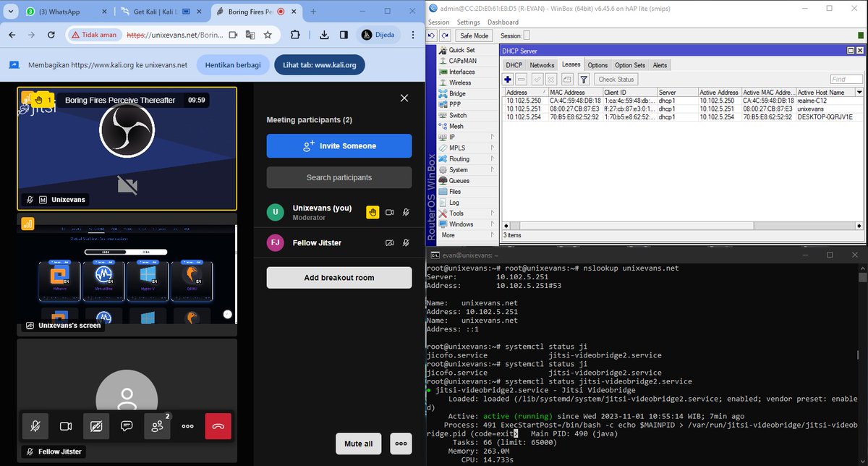
Task: Bookmark this page with star icon
Action: pos(268,35)
